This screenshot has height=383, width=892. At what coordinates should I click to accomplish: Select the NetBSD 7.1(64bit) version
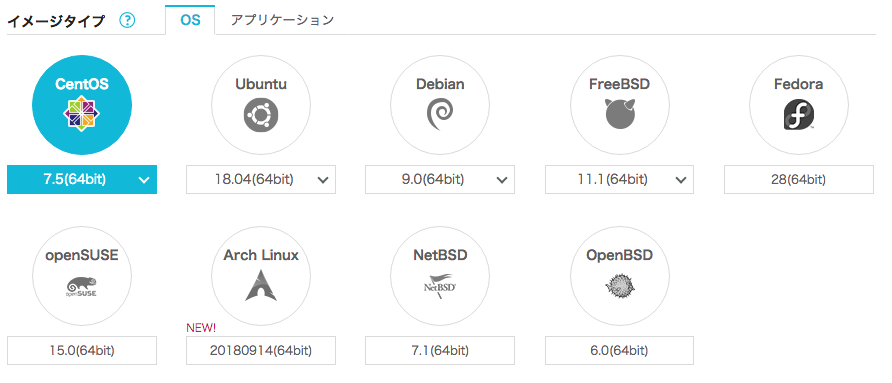440,351
